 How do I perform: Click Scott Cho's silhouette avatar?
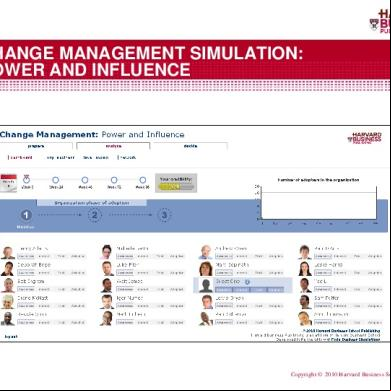(206, 286)
